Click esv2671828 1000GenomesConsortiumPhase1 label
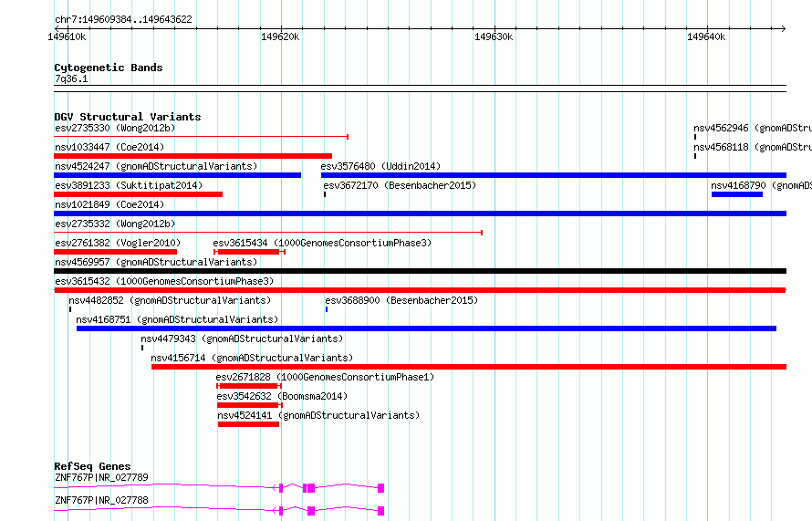Viewport: 812px width, 521px height. tap(325, 377)
